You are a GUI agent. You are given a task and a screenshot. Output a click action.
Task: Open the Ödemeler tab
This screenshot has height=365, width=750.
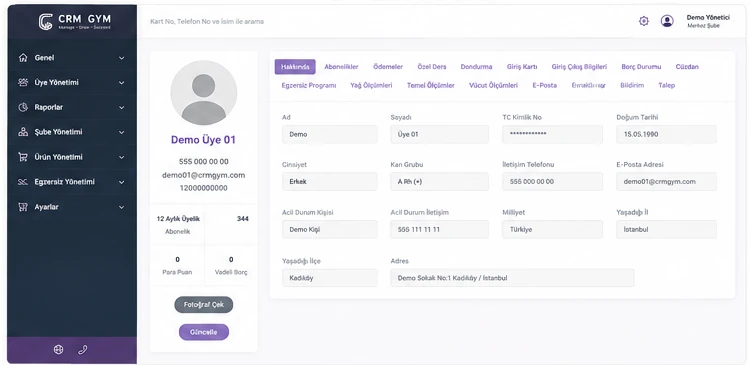coord(388,67)
